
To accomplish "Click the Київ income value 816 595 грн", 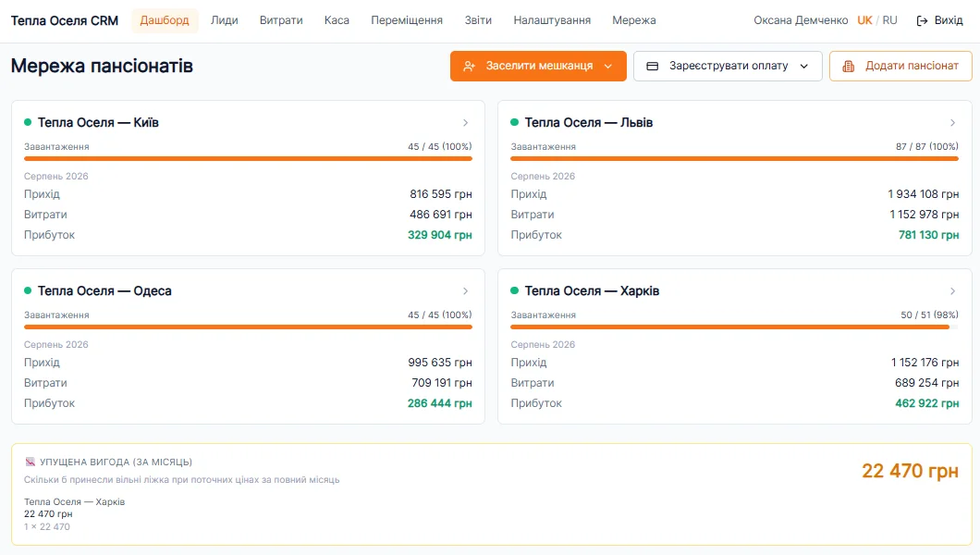I will point(441,193).
